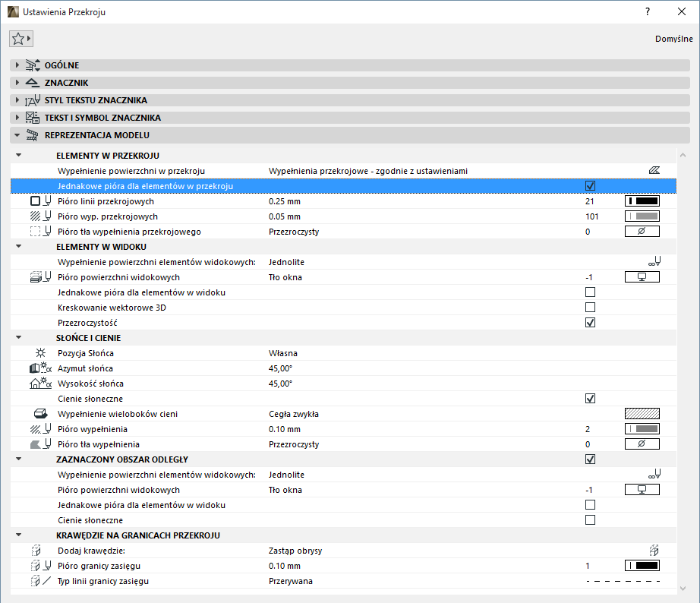Change the Przerywana line type value
Viewport: 700px width, 603px height.
point(291,581)
